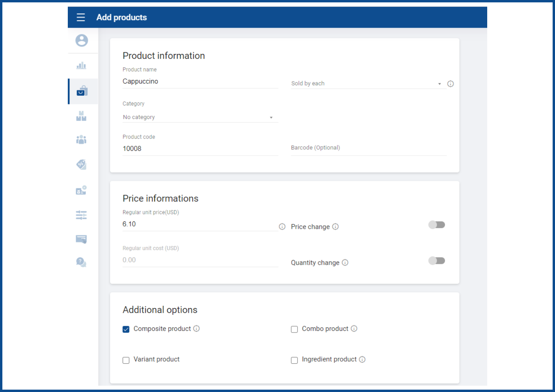Uncheck the Composite product checkbox

[x=126, y=329]
